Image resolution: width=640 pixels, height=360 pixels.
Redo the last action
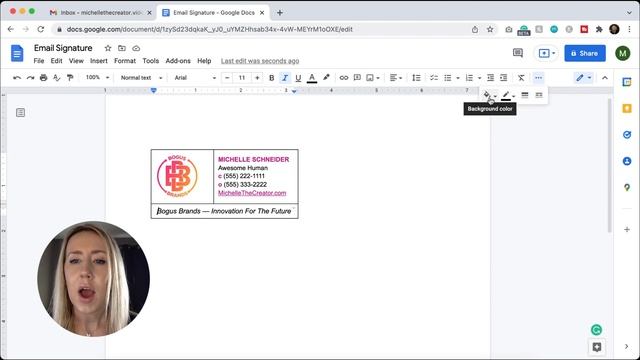pyautogui.click(x=30, y=78)
